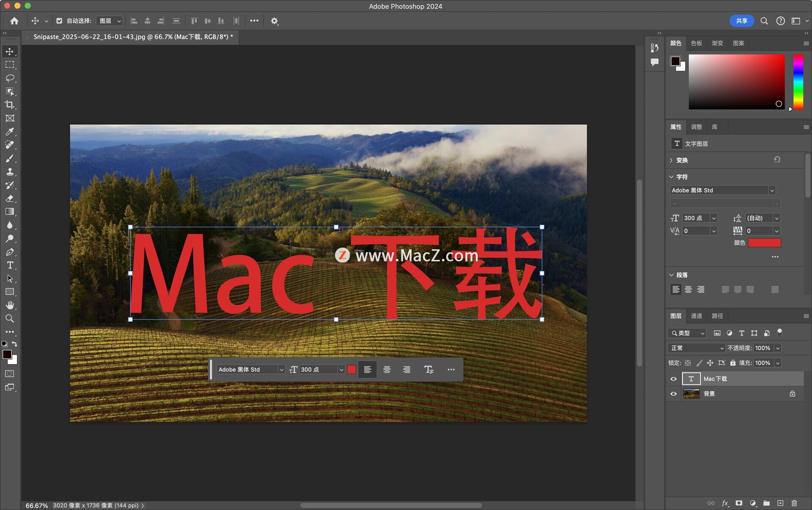Select the Frame tool
This screenshot has width=812, height=510.
pyautogui.click(x=10, y=118)
